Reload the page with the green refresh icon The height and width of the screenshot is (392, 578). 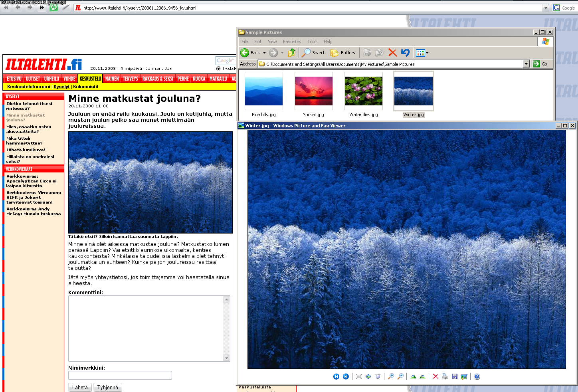point(53,8)
